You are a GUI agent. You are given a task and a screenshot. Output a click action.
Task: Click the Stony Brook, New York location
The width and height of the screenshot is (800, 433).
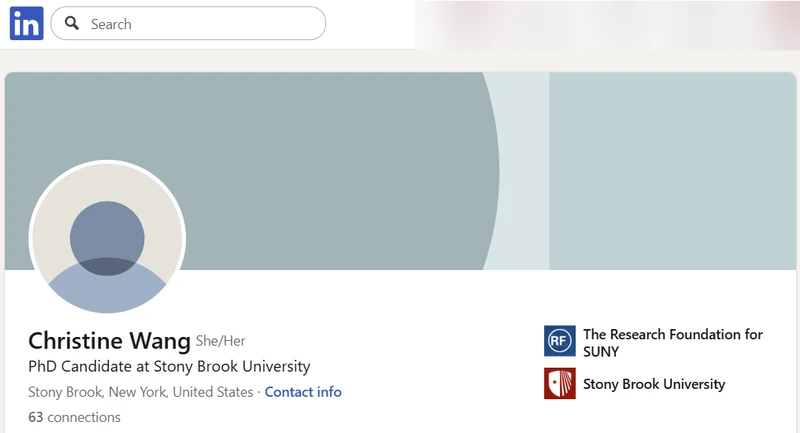click(x=140, y=392)
